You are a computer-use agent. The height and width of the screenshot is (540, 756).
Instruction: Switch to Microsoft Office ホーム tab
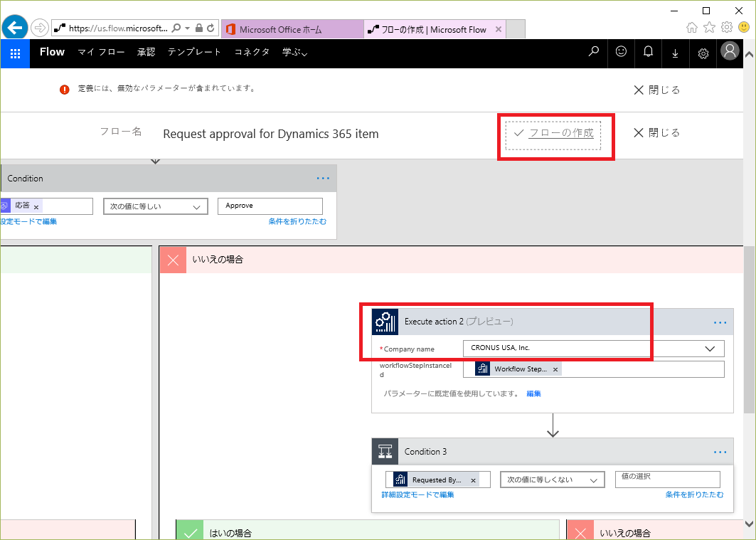(x=292, y=29)
